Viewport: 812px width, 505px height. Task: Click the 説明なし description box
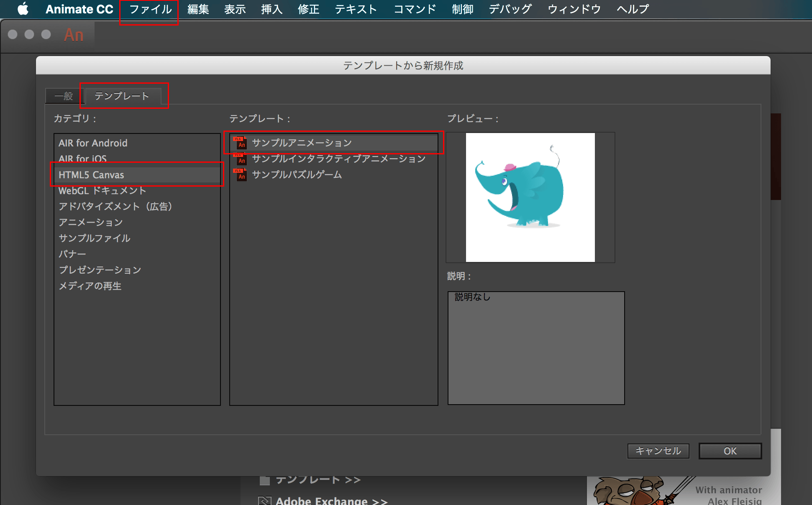[x=536, y=348]
